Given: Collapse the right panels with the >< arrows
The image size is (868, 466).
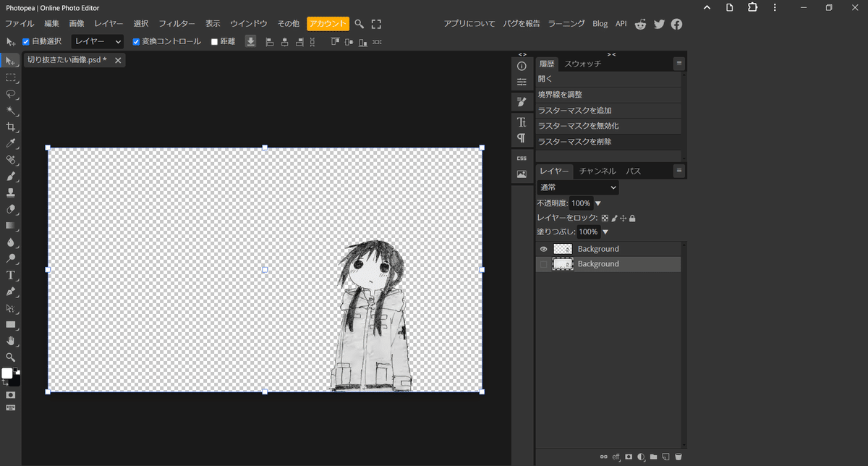Looking at the screenshot, I should tap(611, 54).
